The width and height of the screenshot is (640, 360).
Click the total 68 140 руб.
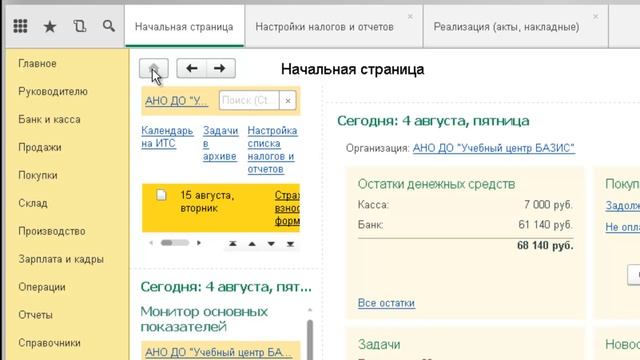[x=545, y=246]
